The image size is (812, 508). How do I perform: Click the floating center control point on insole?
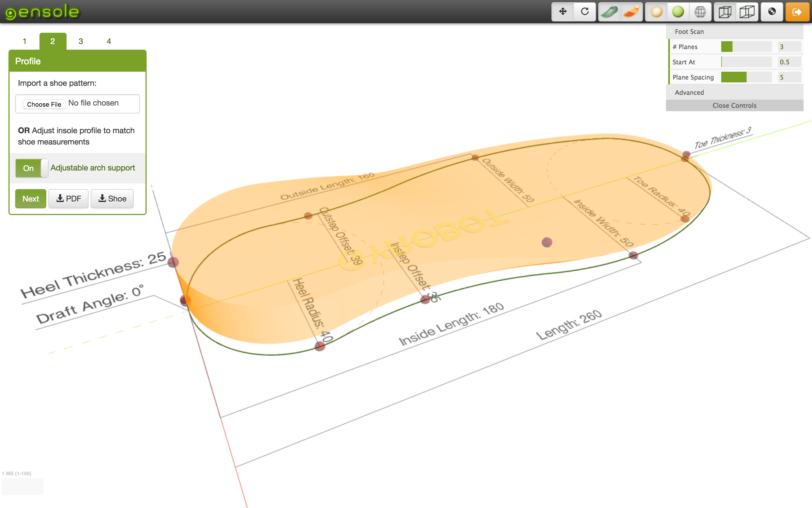547,242
